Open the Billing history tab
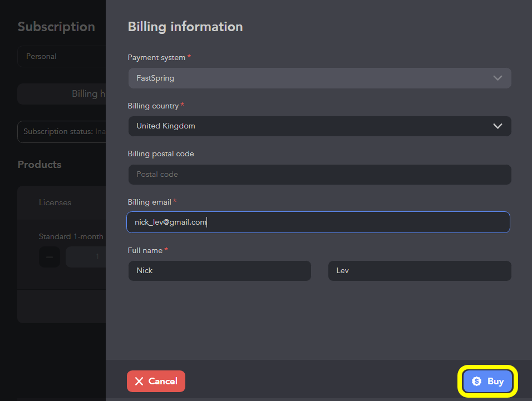The image size is (532, 401). point(89,93)
